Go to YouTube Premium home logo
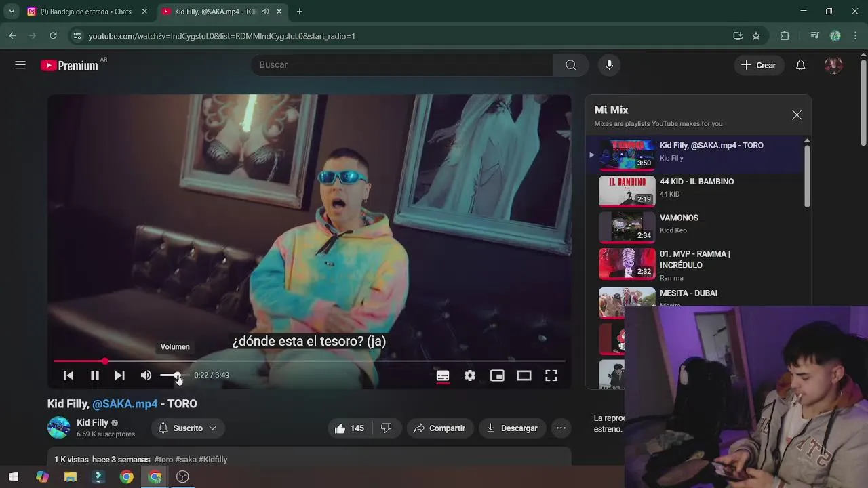Viewport: 868px width, 488px height. coord(70,65)
